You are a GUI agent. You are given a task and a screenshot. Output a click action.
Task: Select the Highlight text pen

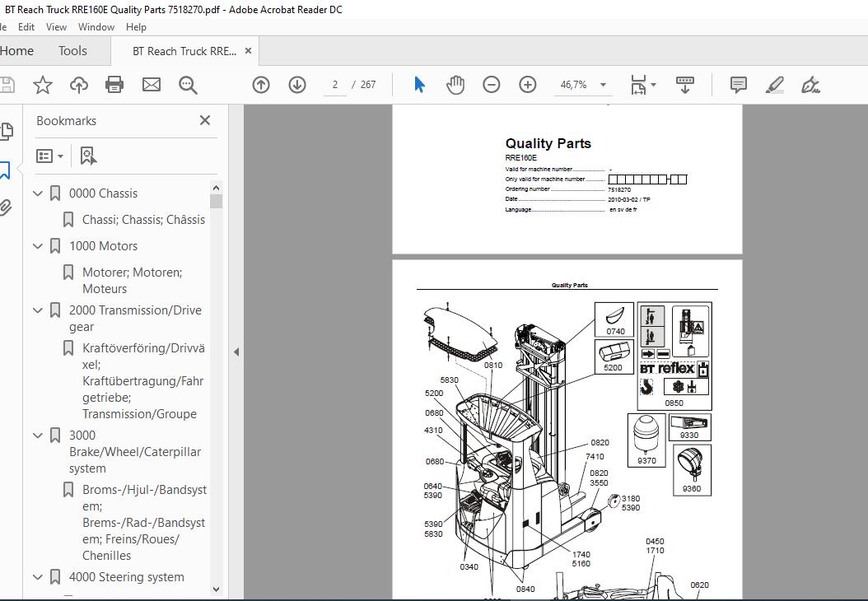point(774,85)
